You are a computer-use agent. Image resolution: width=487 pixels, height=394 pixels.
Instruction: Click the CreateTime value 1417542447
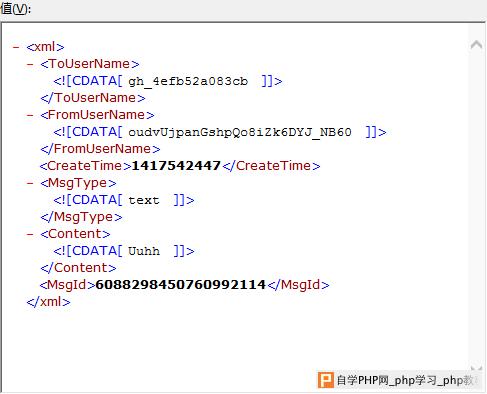[x=176, y=166]
